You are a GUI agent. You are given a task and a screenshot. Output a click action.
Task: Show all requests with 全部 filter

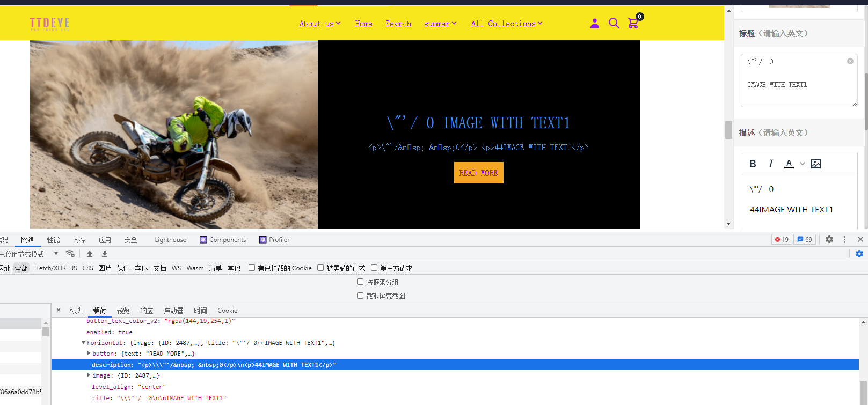point(21,268)
